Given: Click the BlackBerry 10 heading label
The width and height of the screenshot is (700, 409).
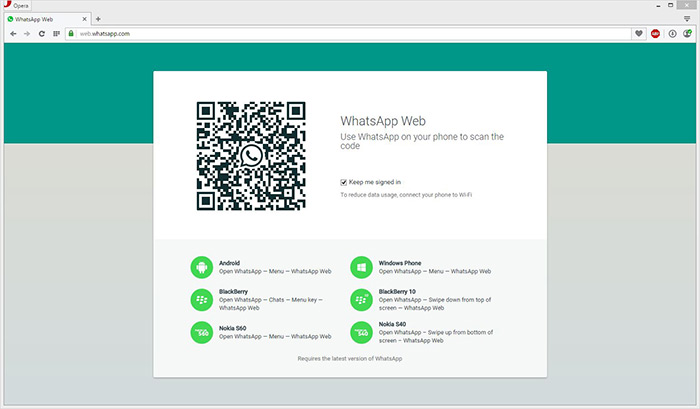Looking at the screenshot, I should click(397, 292).
